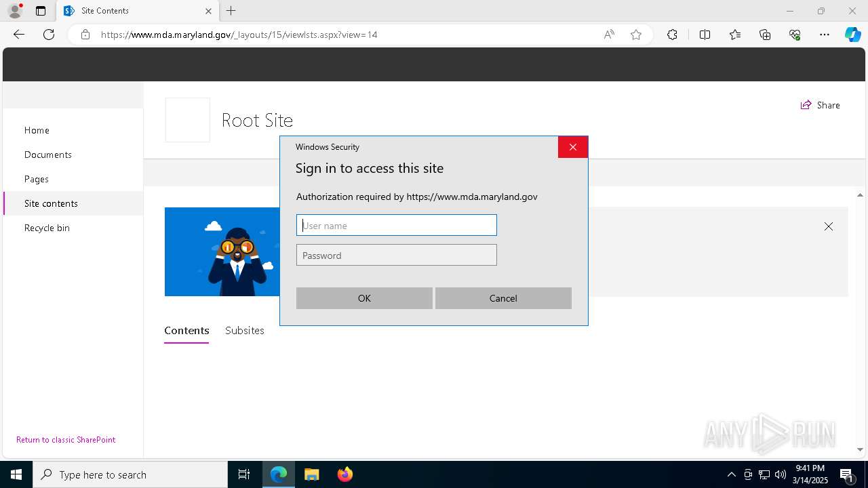Viewport: 868px width, 488px height.
Task: Click the browser back arrow
Action: 19,35
